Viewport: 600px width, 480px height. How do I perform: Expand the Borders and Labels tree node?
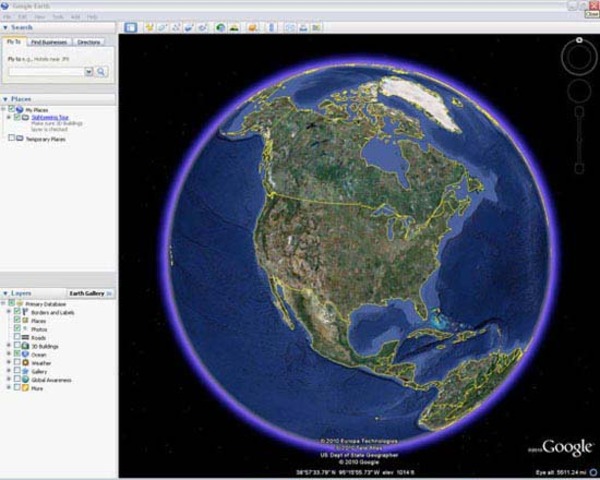[8, 312]
